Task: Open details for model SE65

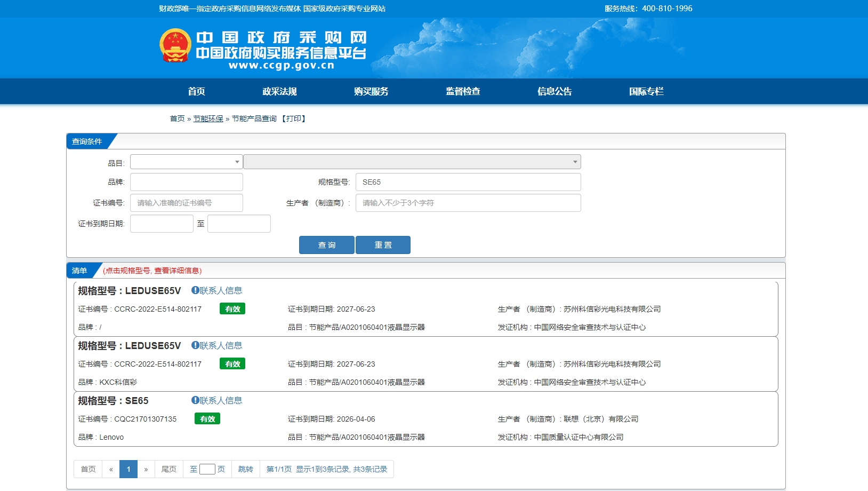Action: coord(136,401)
